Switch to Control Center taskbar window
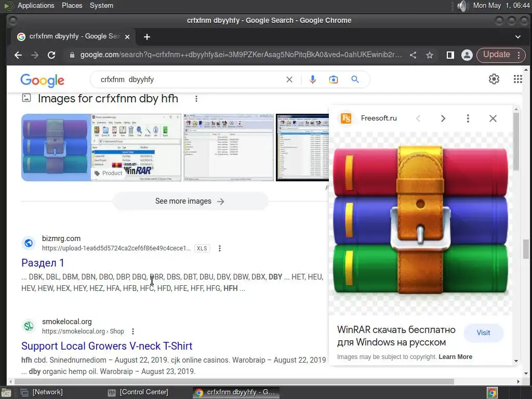This screenshot has width=532, height=399. pos(138,392)
